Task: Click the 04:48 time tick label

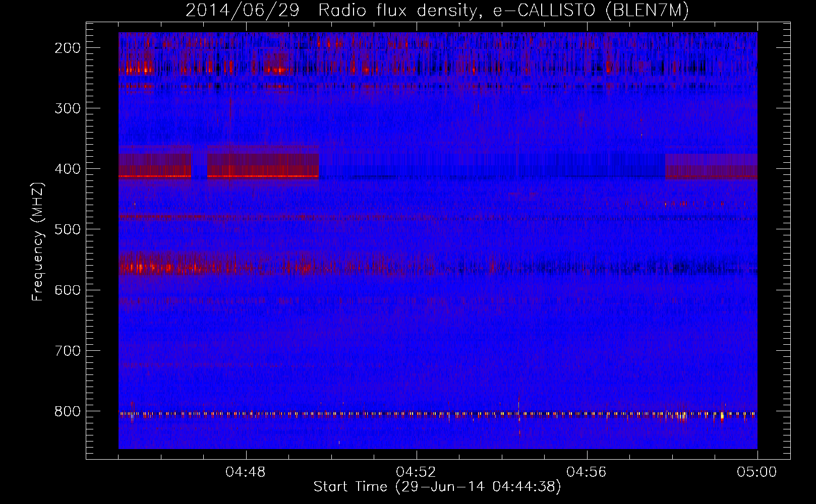Action: (x=246, y=472)
